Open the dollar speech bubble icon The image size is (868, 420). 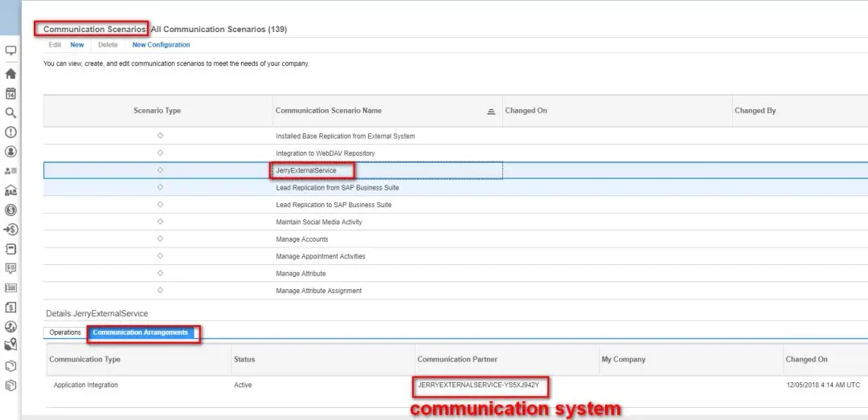10,268
